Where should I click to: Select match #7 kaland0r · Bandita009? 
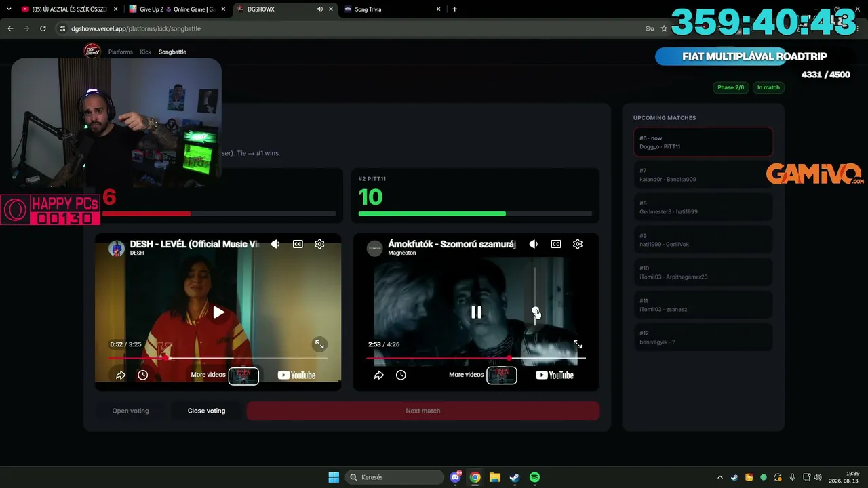click(x=703, y=175)
